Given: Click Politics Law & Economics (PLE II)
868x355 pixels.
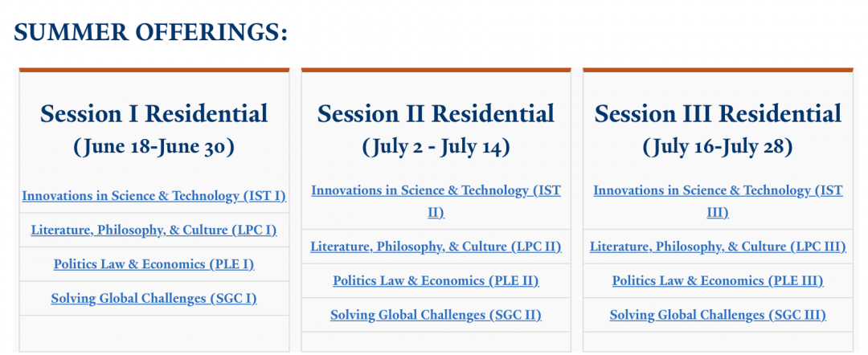Looking at the screenshot, I should click(x=436, y=281).
